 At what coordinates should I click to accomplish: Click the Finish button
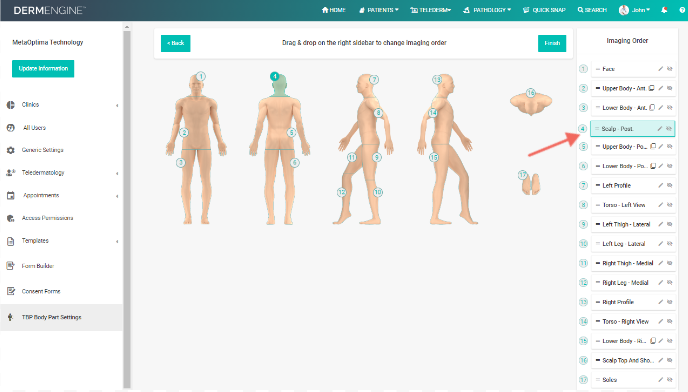click(x=552, y=43)
